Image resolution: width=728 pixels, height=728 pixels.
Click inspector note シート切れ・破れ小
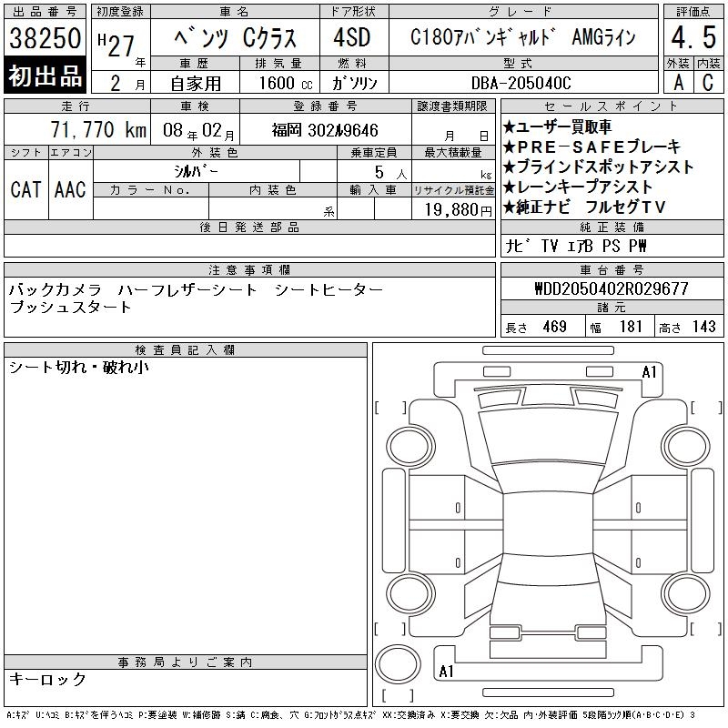(79, 369)
